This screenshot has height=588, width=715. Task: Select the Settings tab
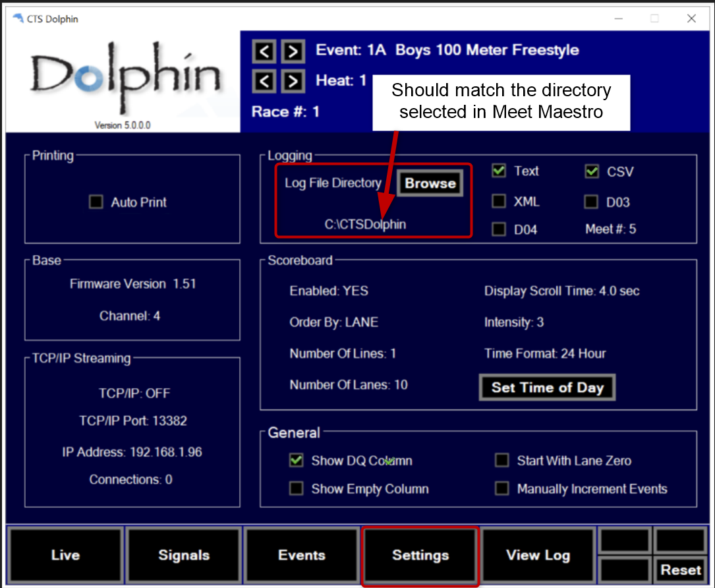click(x=420, y=555)
